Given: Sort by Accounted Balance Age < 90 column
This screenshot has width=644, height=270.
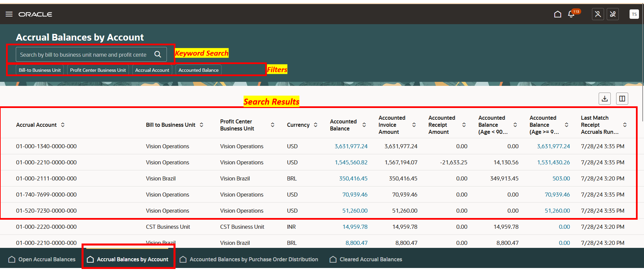Looking at the screenshot, I should tap(515, 125).
